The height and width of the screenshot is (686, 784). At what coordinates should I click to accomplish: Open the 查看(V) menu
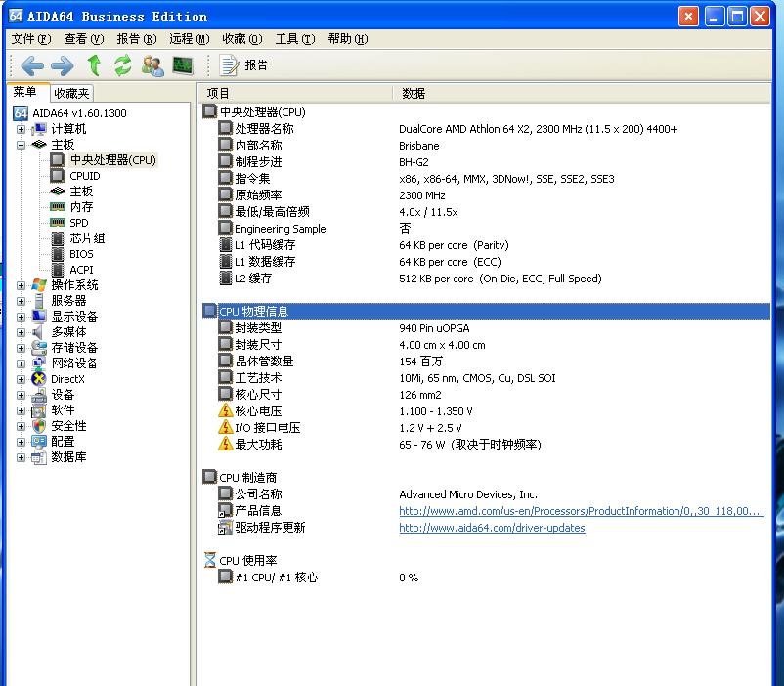tap(84, 39)
